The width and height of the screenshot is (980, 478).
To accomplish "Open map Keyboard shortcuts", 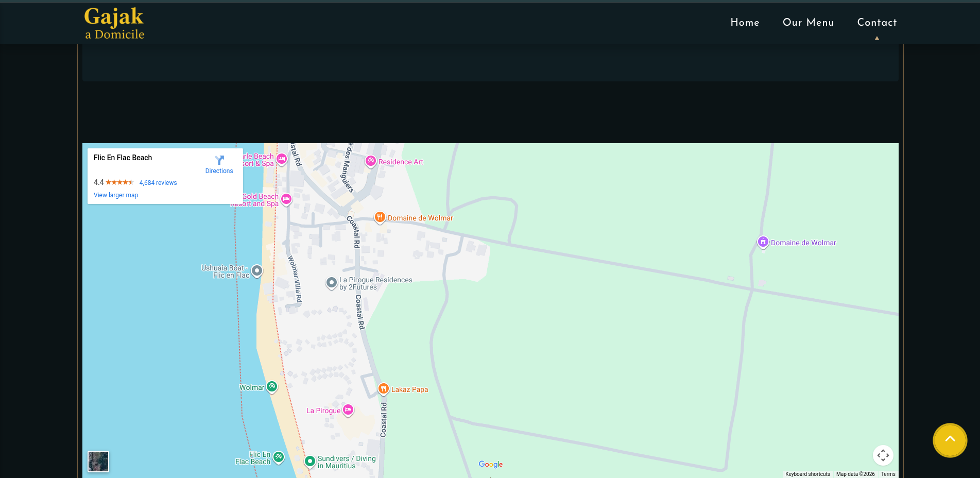I will tap(807, 474).
